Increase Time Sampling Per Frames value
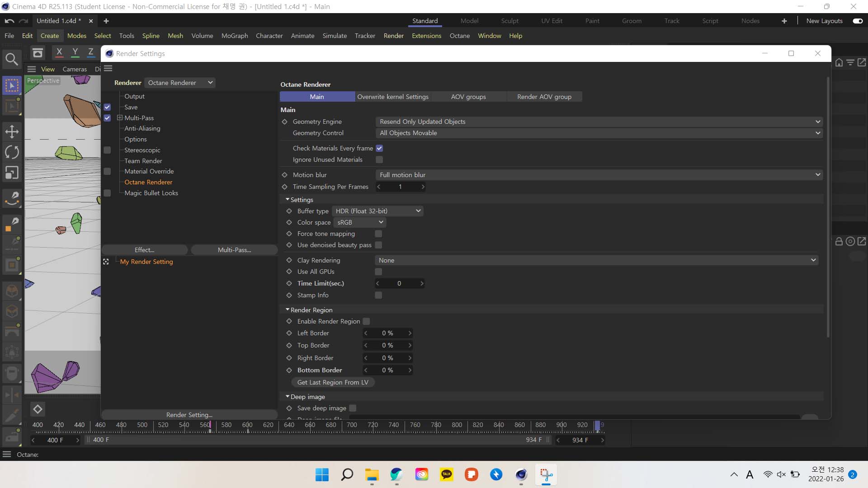Image resolution: width=868 pixels, height=488 pixels. (423, 187)
